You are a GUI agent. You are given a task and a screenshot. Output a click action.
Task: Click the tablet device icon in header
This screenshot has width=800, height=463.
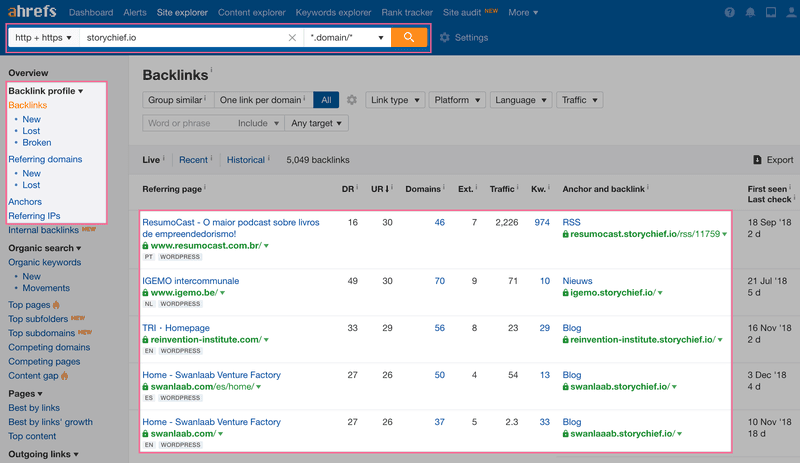coord(771,12)
